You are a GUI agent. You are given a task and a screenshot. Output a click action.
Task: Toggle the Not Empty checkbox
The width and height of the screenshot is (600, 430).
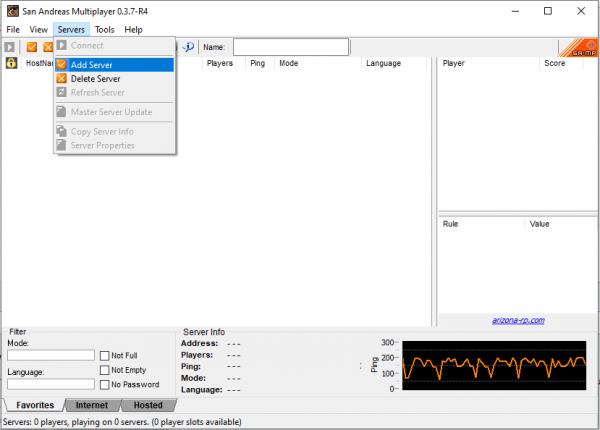(104, 370)
